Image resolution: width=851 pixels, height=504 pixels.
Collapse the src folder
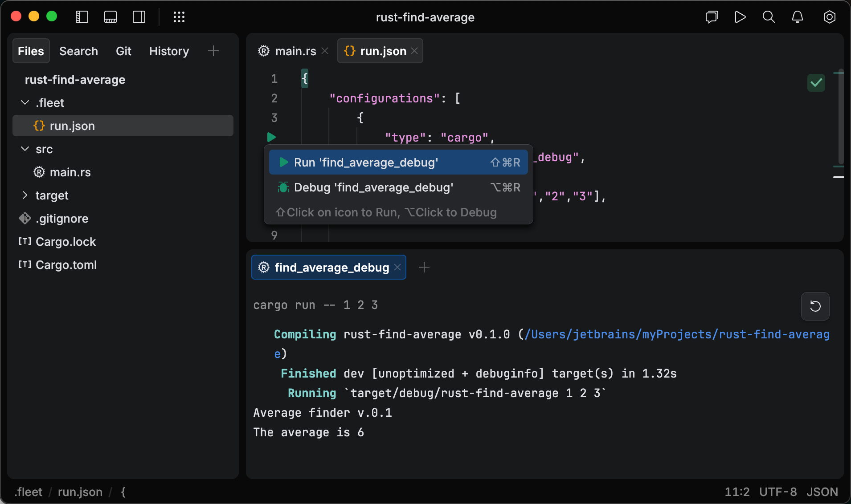coord(25,149)
